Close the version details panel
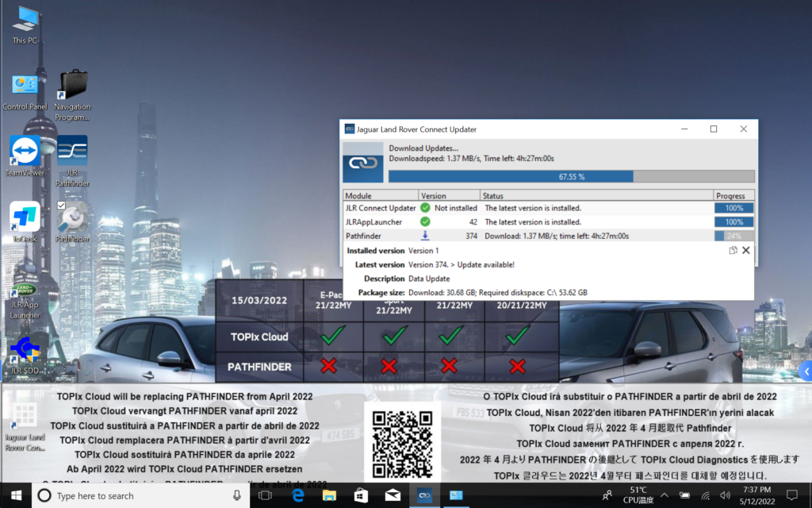 pos(746,250)
